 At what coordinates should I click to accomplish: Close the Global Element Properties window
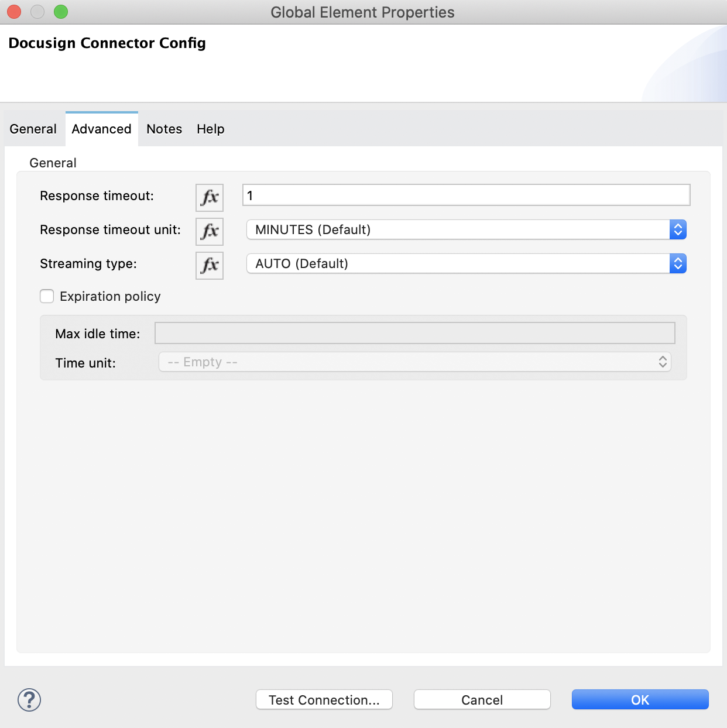[14, 12]
